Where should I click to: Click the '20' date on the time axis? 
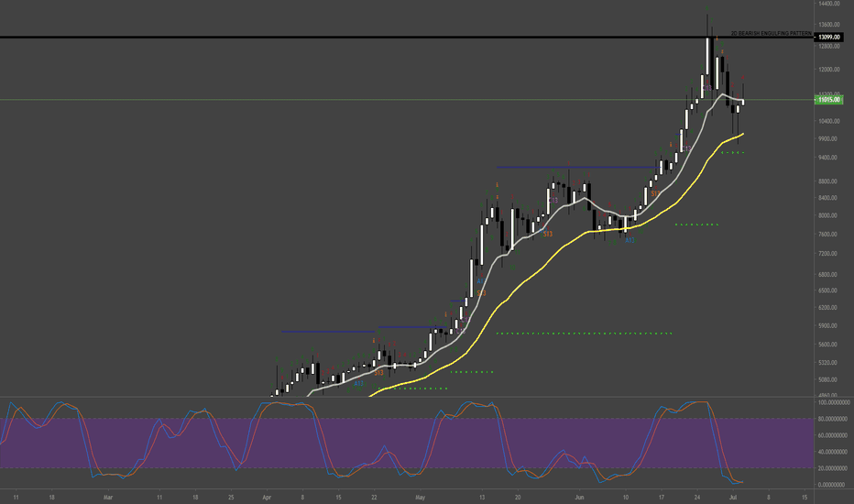(518, 498)
